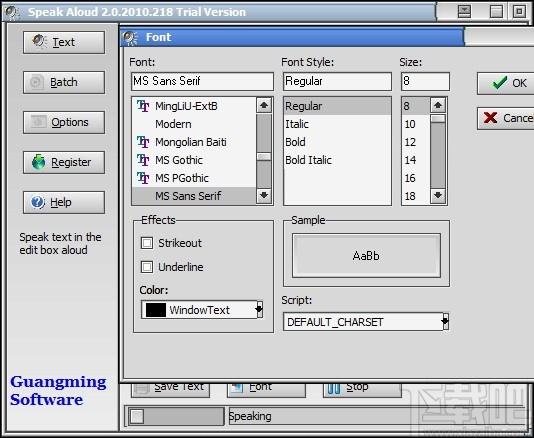Click the Batch button icon
Image resolution: width=534 pixels, height=438 pixels.
[x=36, y=82]
